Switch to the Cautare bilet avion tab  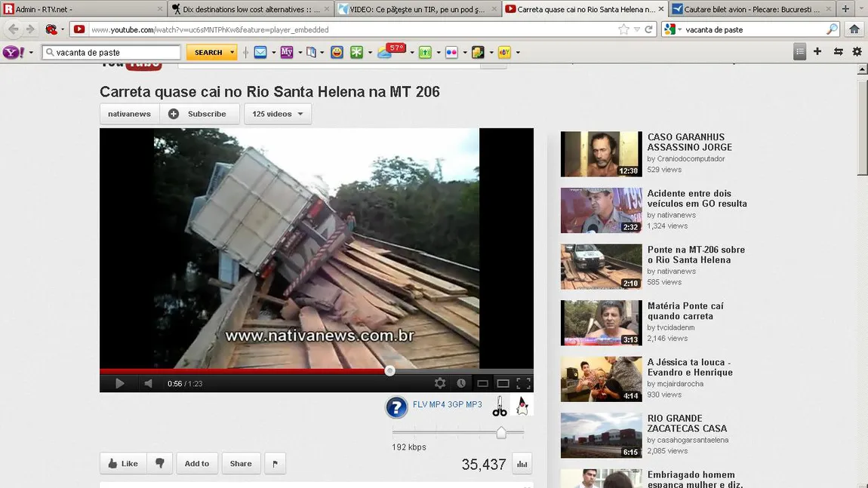[x=752, y=9]
